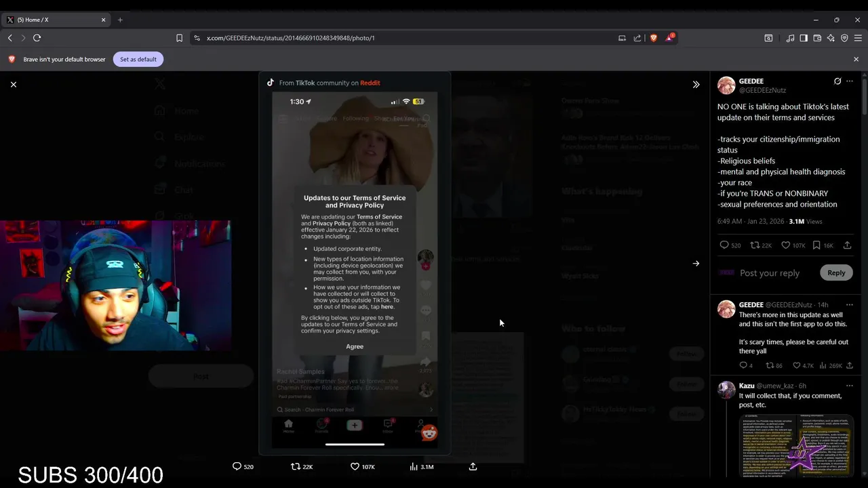
Task: Toggle the Brave sidebar panel
Action: click(x=804, y=38)
